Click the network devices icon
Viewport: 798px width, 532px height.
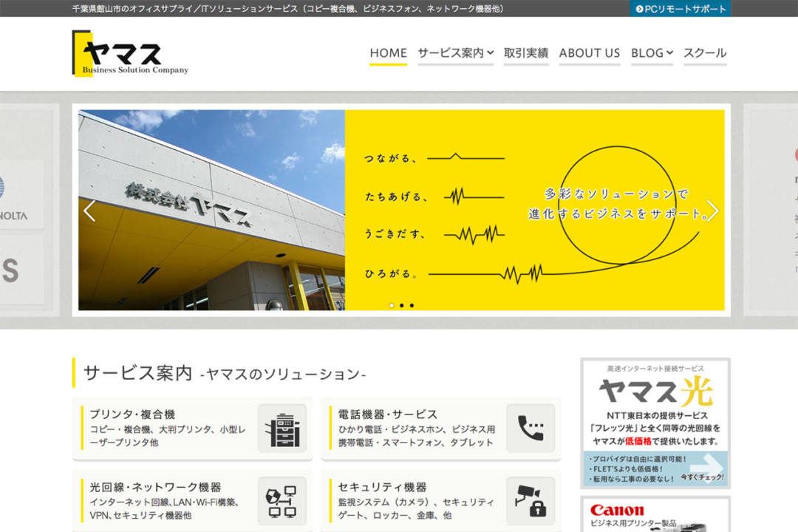pos(282,500)
